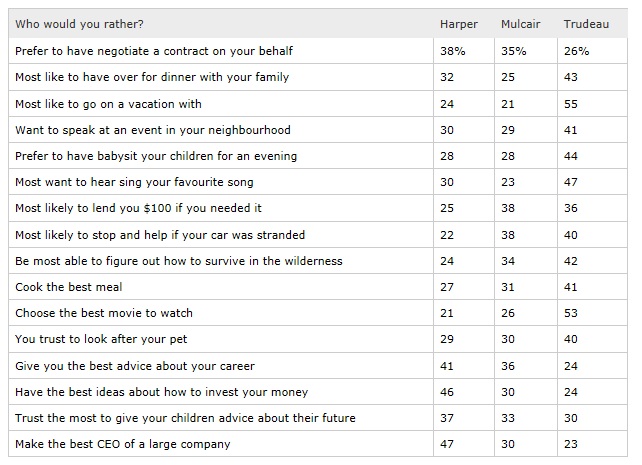Click Harper's 46 invest your money value
The width and height of the screenshot is (642, 465).
(449, 392)
